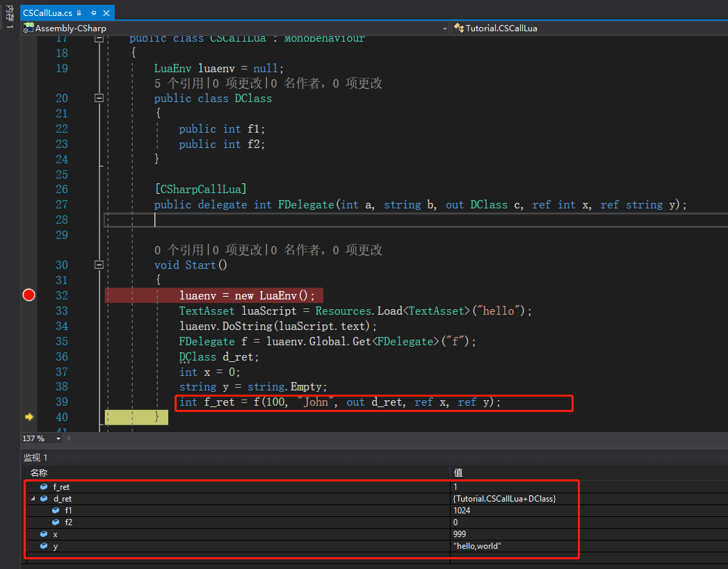This screenshot has width=728, height=569.
Task: Click the current statement arrow at line 40
Action: click(29, 416)
